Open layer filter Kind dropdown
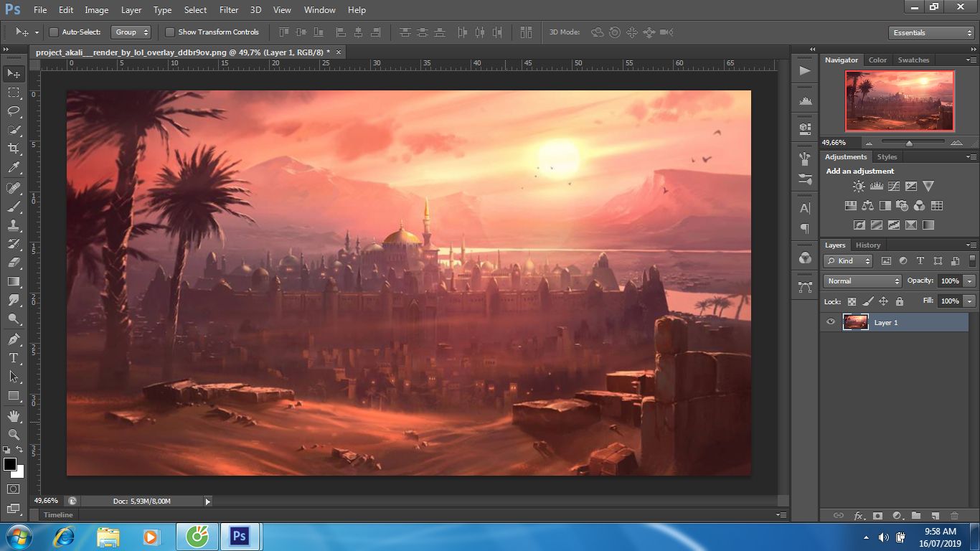 click(x=848, y=261)
